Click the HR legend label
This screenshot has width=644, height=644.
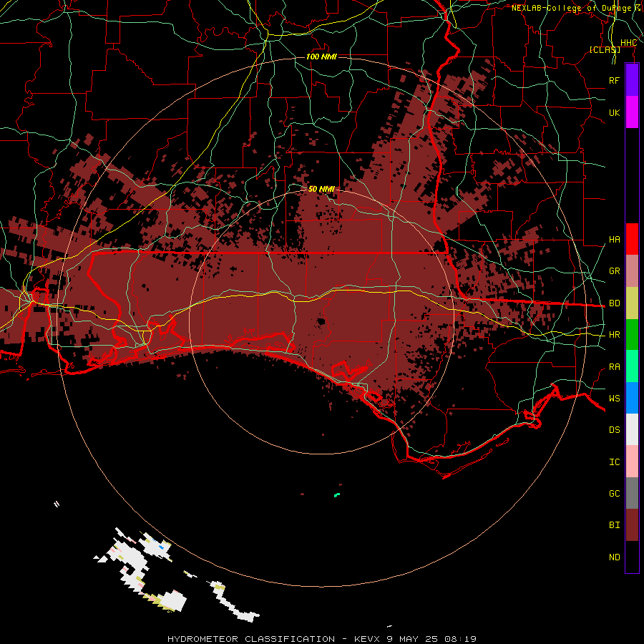click(x=615, y=335)
